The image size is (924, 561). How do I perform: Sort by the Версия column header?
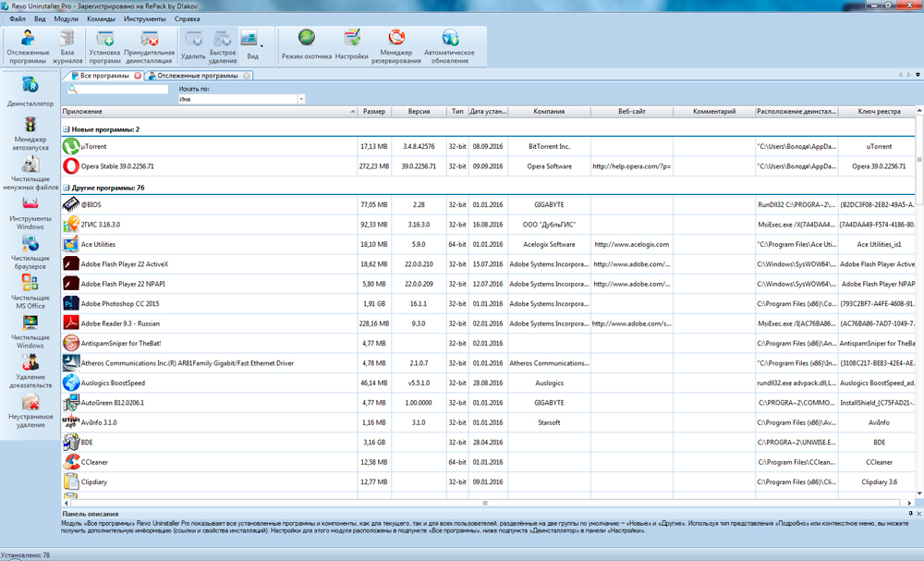419,112
